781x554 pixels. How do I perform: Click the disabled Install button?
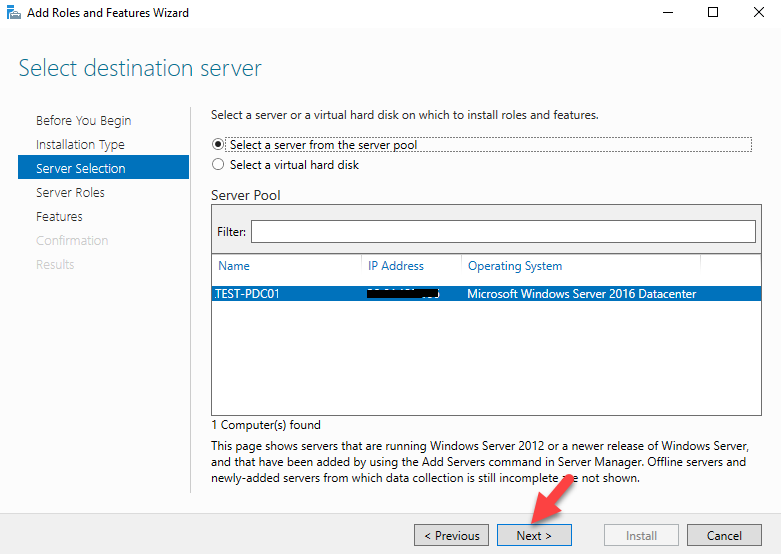(x=641, y=535)
